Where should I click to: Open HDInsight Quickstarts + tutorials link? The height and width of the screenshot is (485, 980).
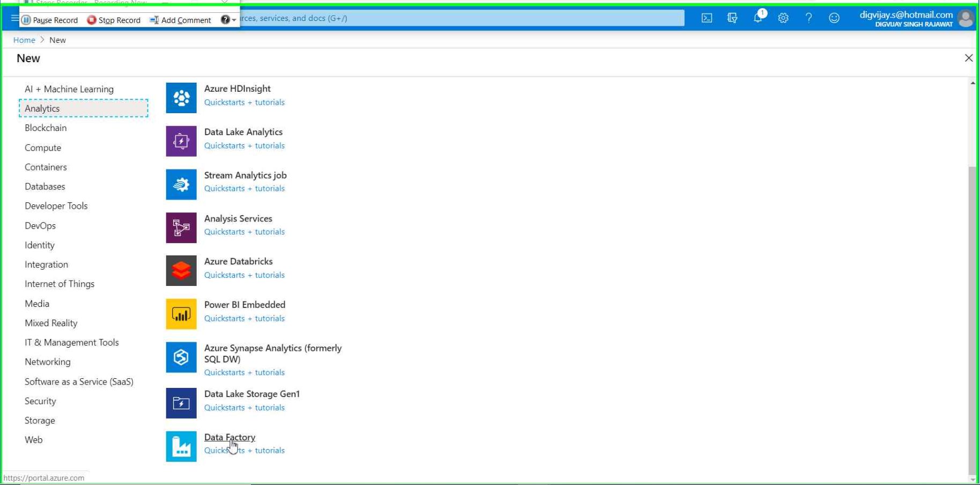[244, 102]
